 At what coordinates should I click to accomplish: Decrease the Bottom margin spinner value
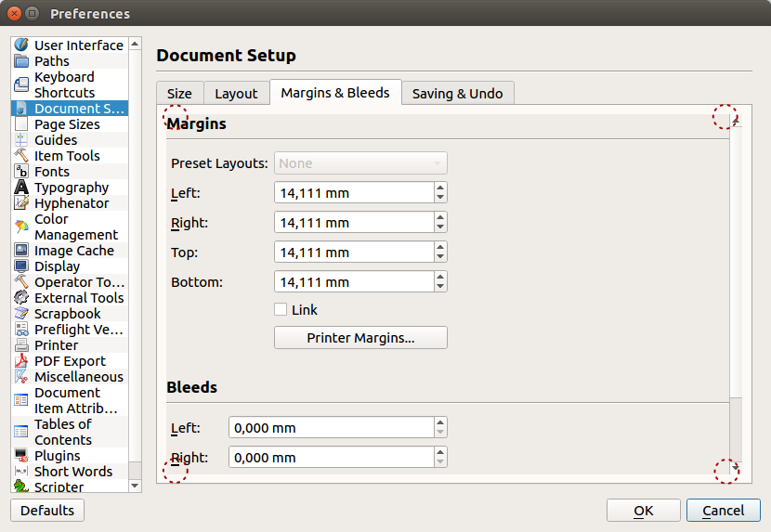[440, 287]
